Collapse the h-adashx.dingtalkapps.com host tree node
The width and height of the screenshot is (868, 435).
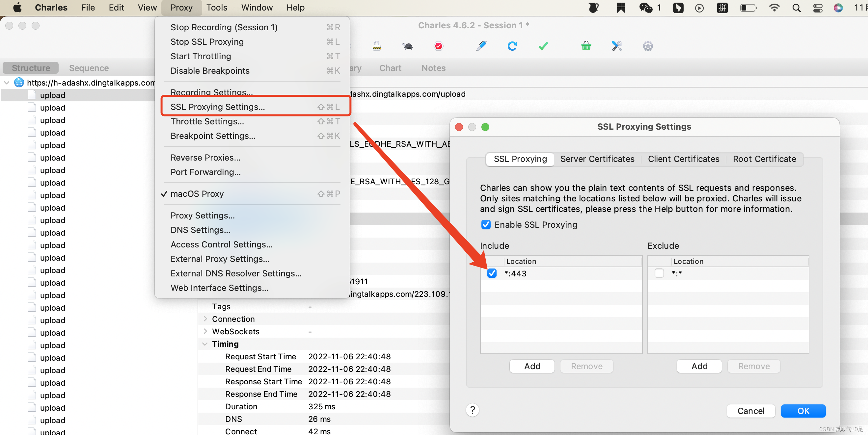(7, 83)
